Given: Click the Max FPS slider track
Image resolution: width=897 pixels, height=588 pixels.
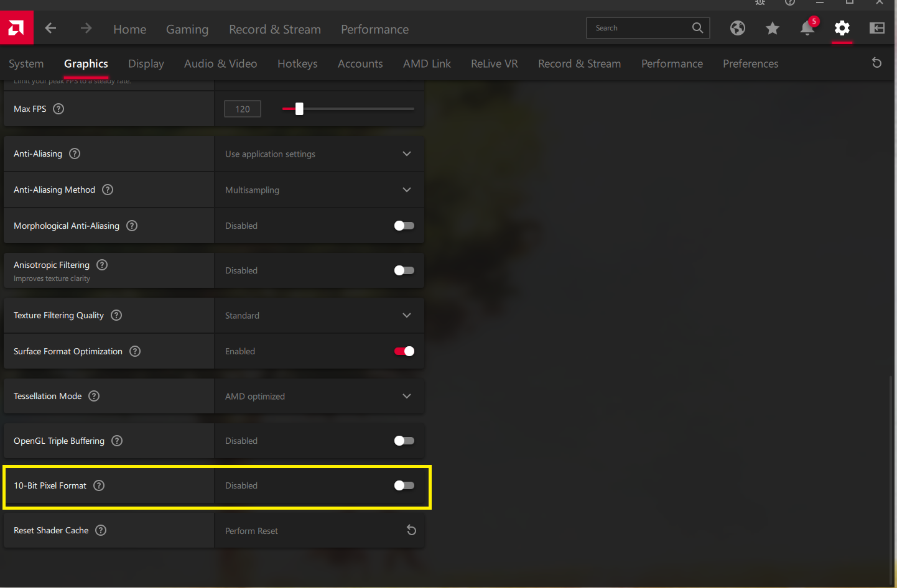Looking at the screenshot, I should (x=348, y=109).
